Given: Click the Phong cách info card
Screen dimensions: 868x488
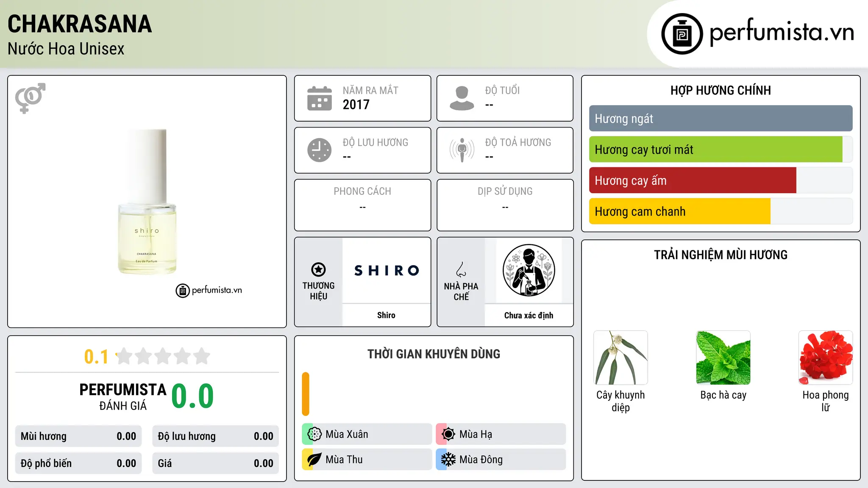Looking at the screenshot, I should pyautogui.click(x=362, y=205).
